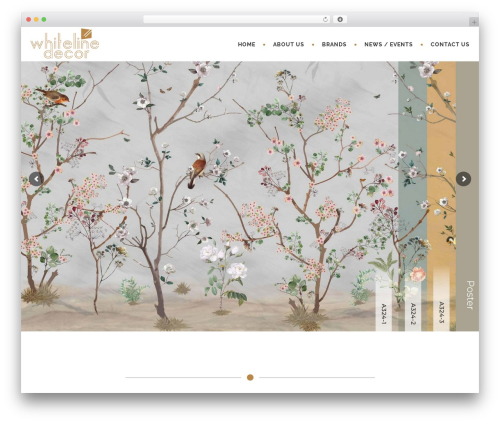Click the browser address bar

click(x=237, y=20)
